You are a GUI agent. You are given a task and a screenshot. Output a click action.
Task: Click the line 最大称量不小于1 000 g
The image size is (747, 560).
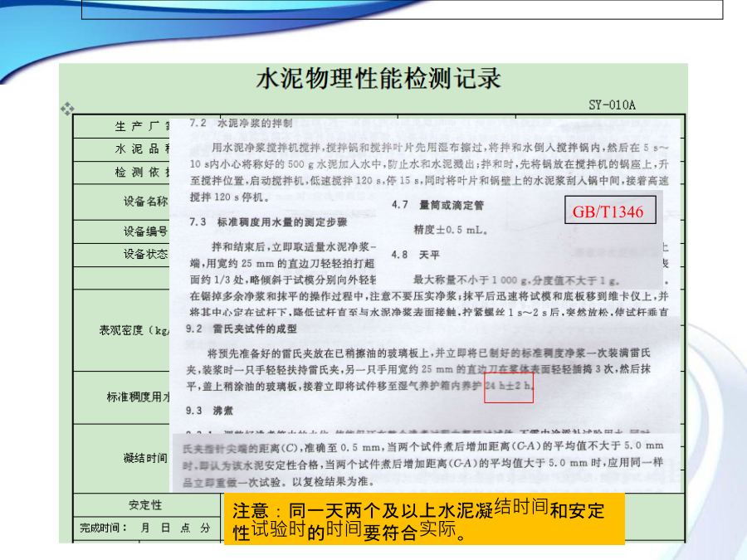click(516, 280)
